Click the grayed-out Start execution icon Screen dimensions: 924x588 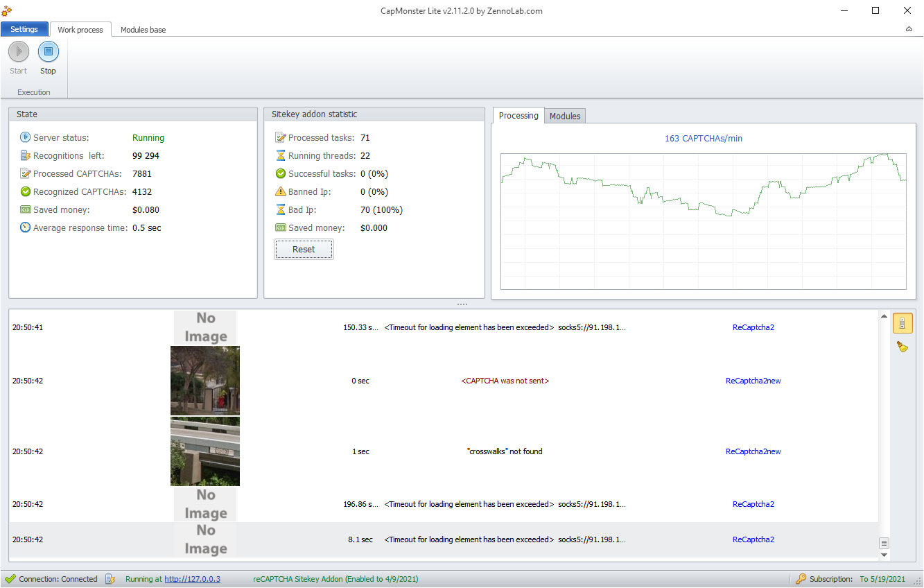[19, 52]
